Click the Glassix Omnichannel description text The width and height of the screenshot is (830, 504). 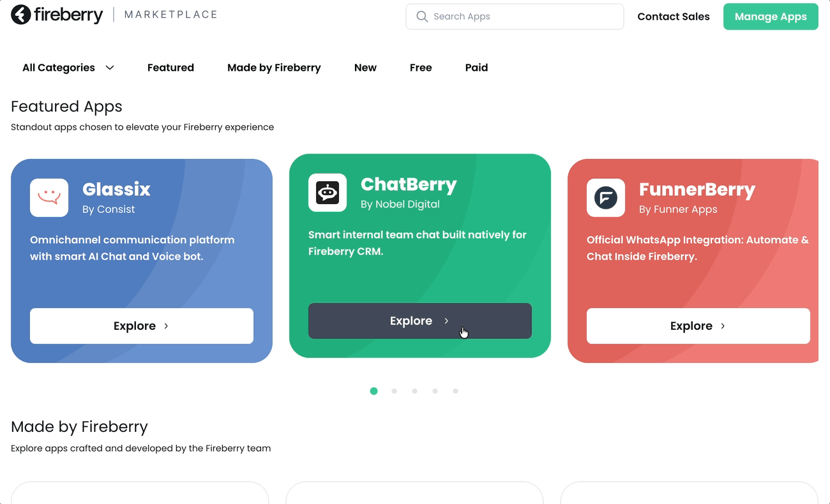[x=132, y=248]
